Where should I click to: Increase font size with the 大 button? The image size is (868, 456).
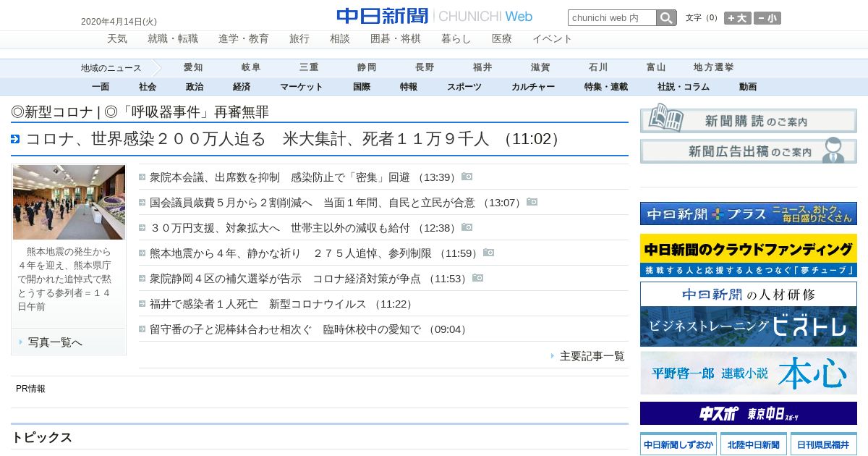click(x=738, y=18)
